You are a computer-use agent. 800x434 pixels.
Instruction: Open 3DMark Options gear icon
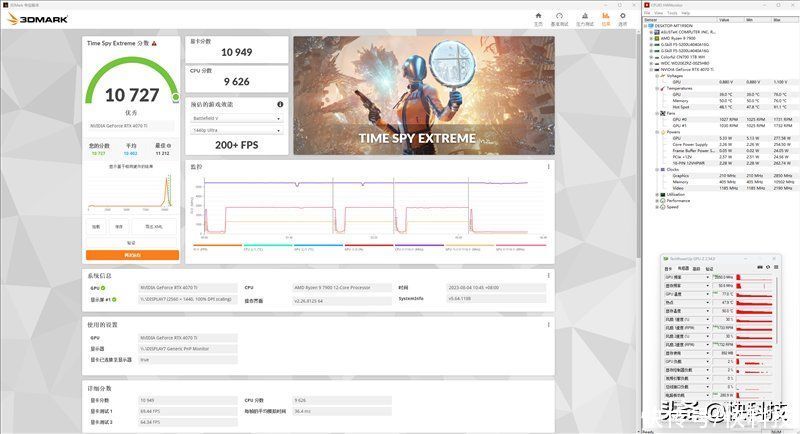pyautogui.click(x=622, y=16)
